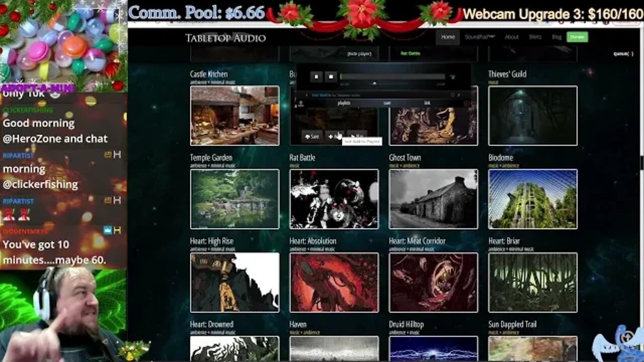Open the Druid Hilltop thumbnail
This screenshot has width=644, height=362.
(433, 348)
